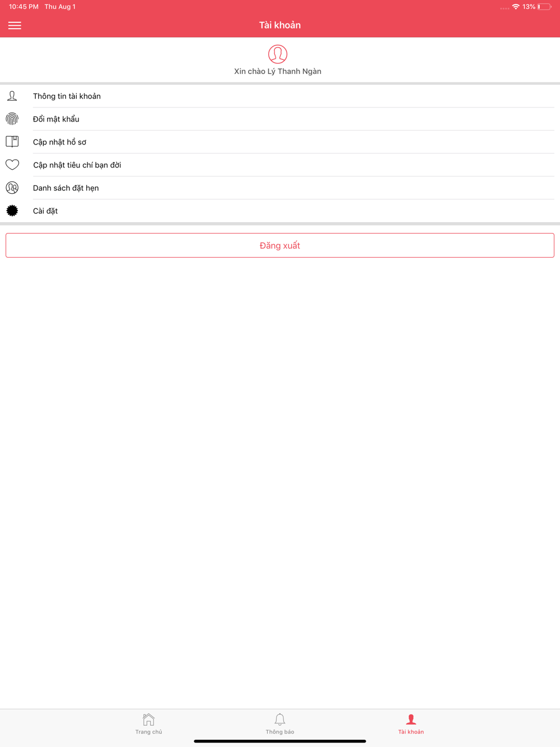
Task: Tap the profile avatar icon
Action: tap(278, 54)
